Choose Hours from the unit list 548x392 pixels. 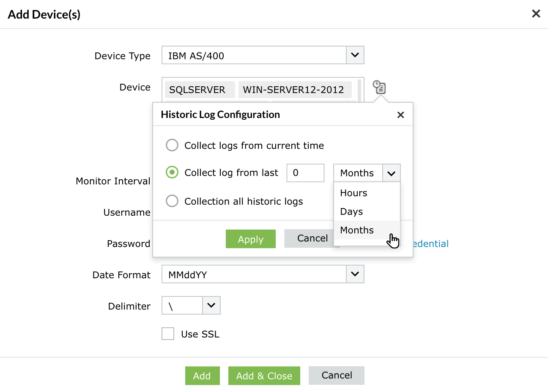353,193
